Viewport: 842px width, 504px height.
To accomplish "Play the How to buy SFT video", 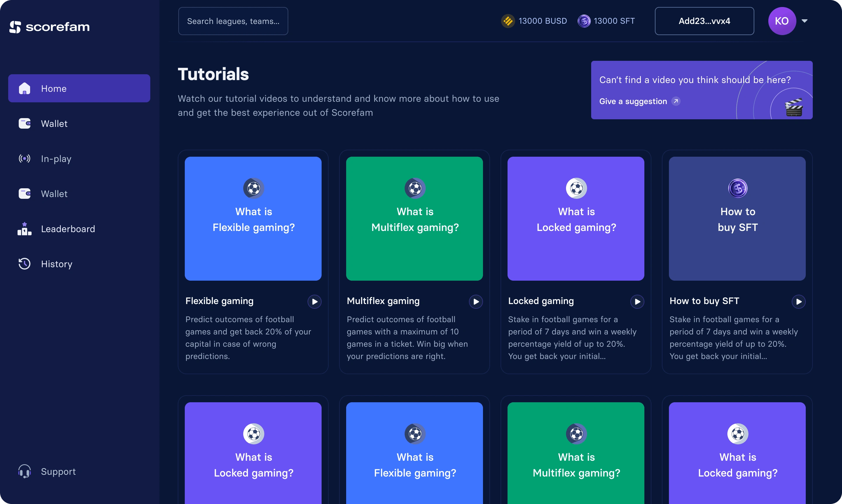I will coord(798,302).
